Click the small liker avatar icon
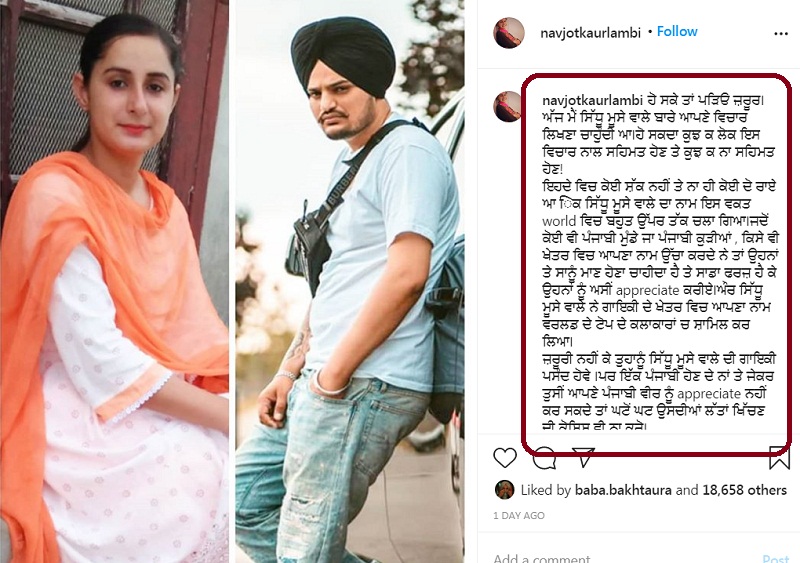This screenshot has width=800, height=563. pos(504,490)
